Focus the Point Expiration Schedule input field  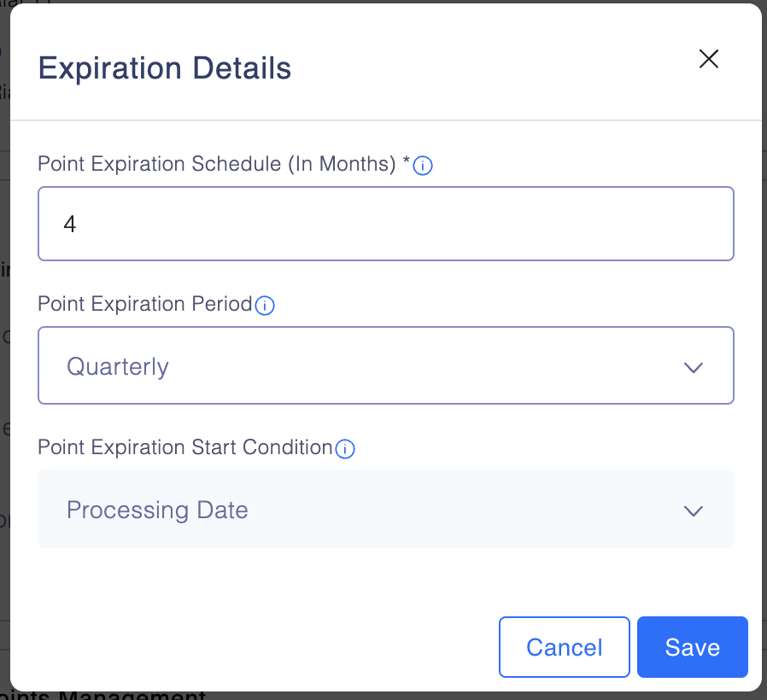click(386, 224)
